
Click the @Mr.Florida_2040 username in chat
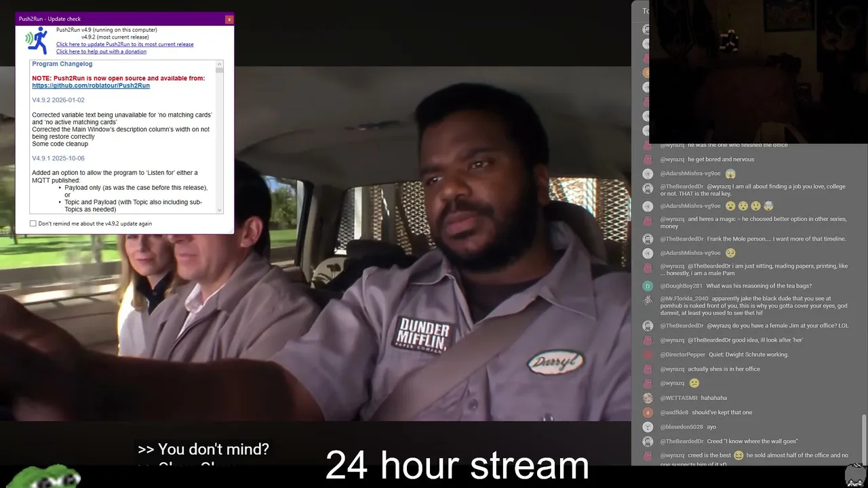[684, 299]
